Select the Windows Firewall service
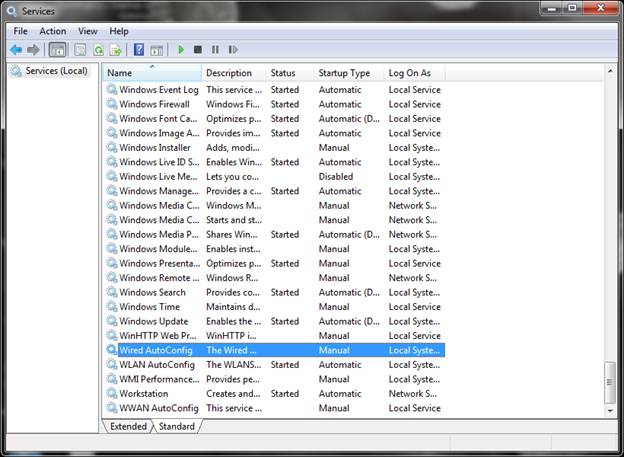Viewport: 624px width, 457px height. [275, 104]
